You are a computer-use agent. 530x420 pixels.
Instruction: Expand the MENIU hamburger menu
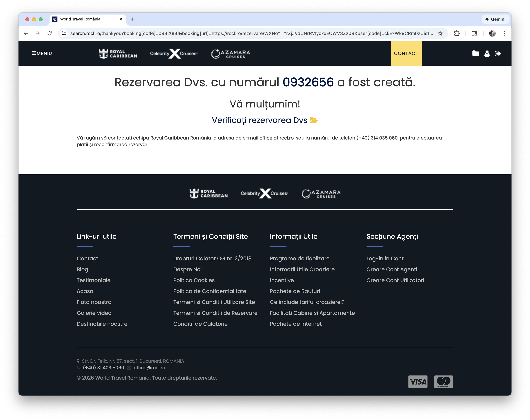[42, 53]
